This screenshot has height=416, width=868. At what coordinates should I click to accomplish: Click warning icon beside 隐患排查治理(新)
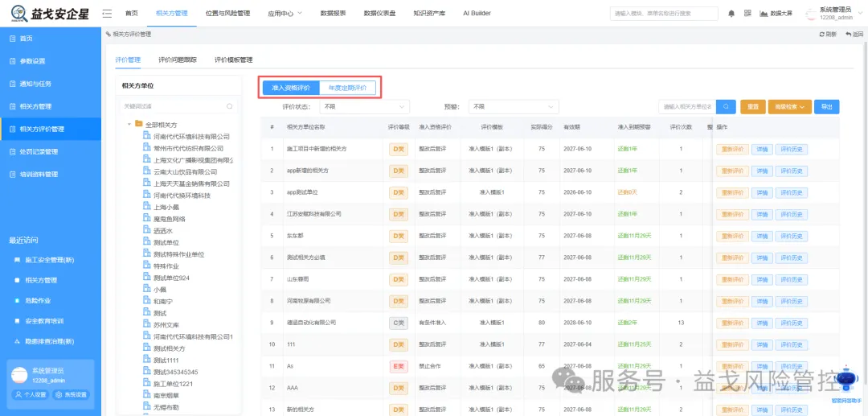point(17,341)
